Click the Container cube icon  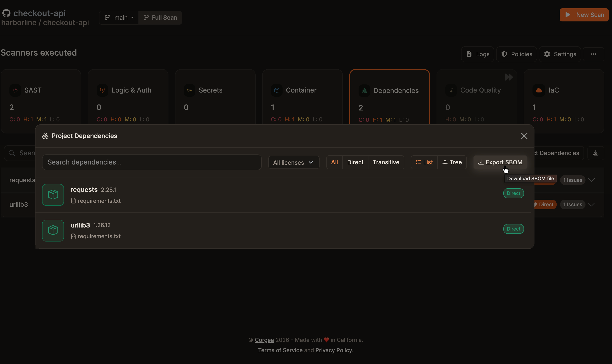[277, 90]
